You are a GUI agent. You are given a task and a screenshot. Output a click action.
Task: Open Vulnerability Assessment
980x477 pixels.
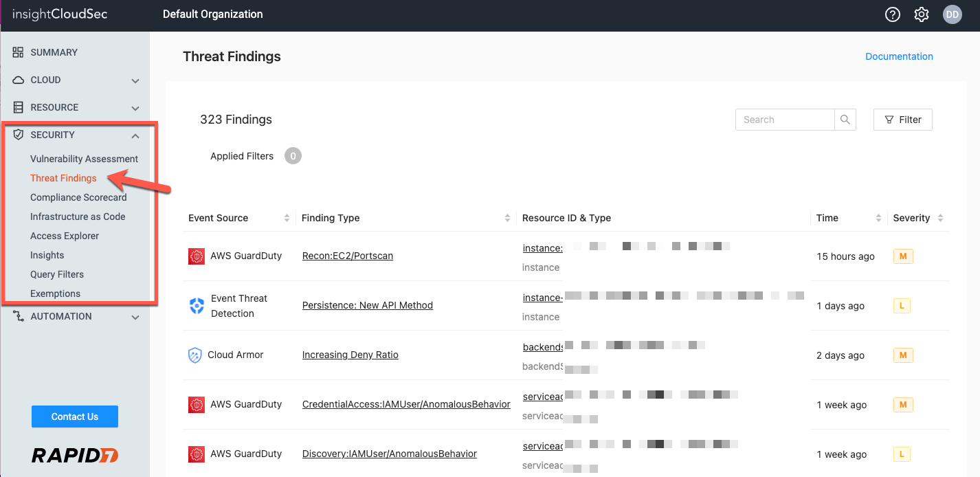[84, 159]
